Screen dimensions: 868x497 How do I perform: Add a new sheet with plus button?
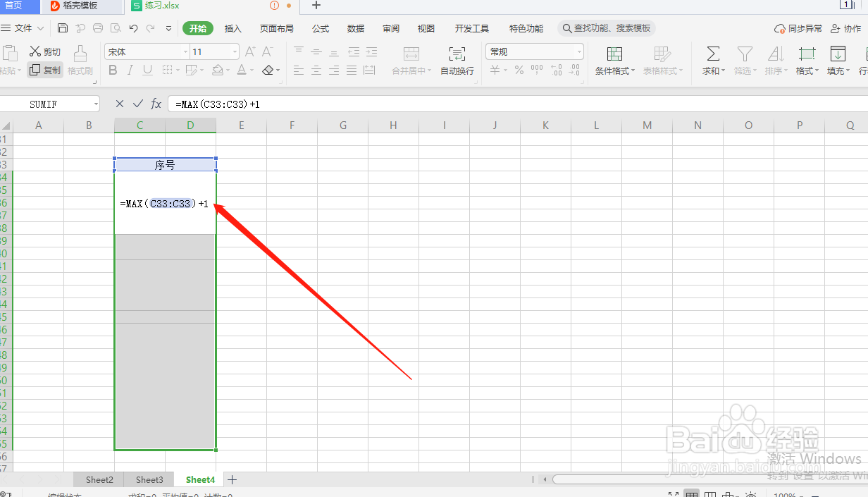pos(232,479)
